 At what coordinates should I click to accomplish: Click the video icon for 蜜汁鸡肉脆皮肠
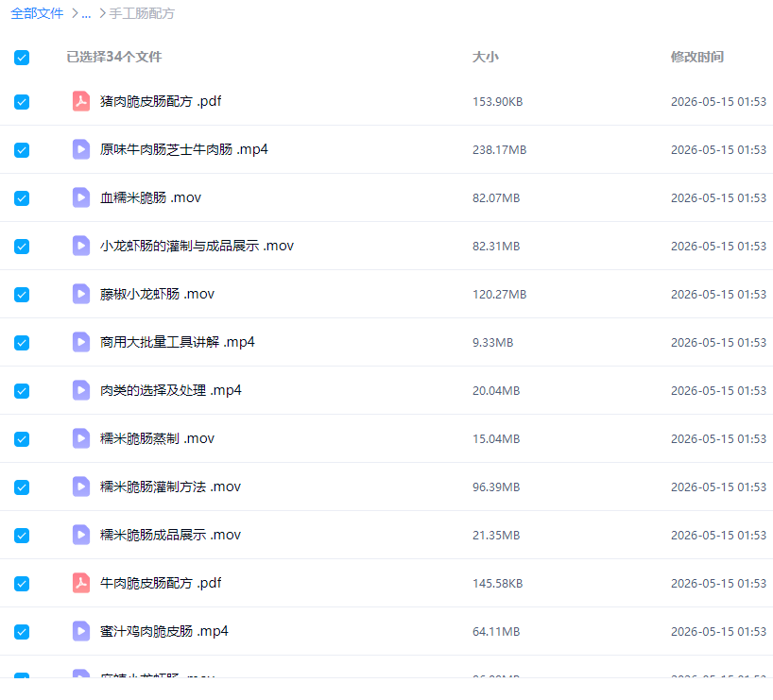point(81,631)
